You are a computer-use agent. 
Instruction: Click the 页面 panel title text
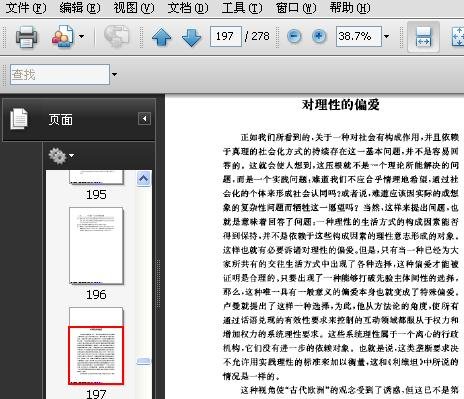click(x=60, y=119)
